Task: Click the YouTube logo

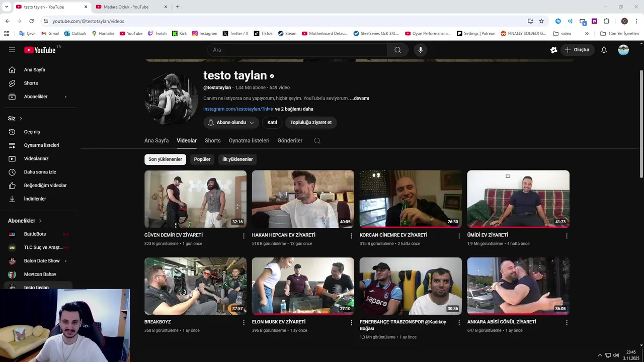Action: (40, 50)
